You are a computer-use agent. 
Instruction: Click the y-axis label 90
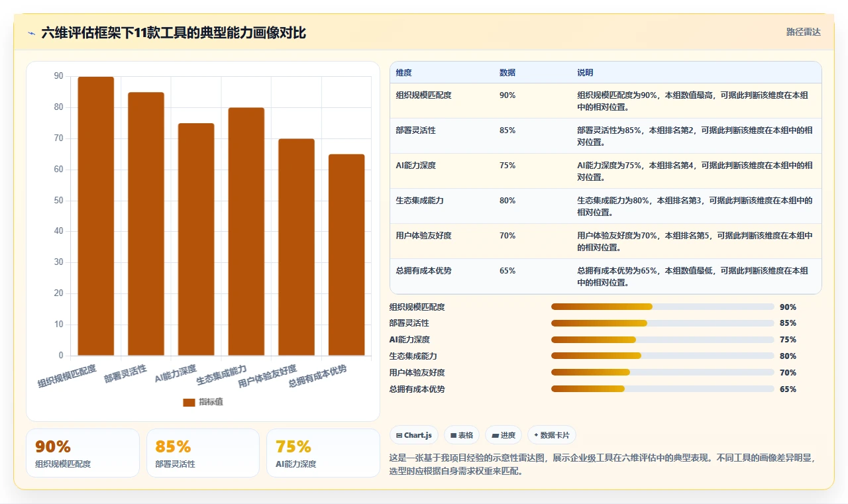[x=58, y=76]
